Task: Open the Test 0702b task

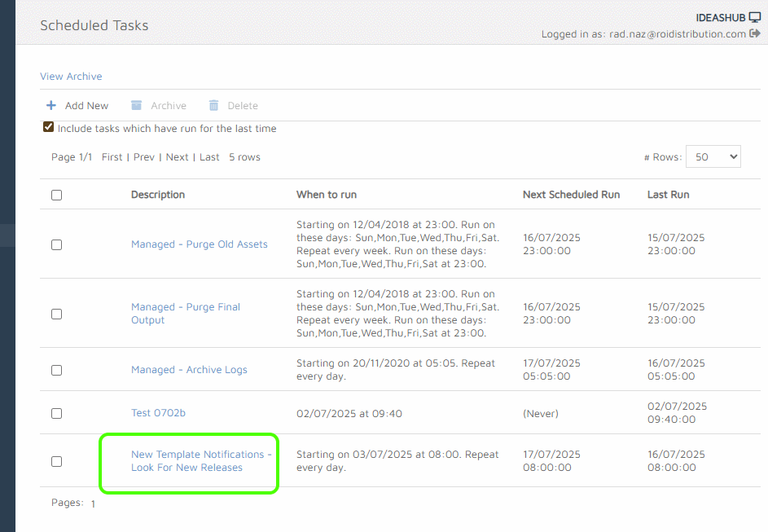Action: click(x=158, y=413)
